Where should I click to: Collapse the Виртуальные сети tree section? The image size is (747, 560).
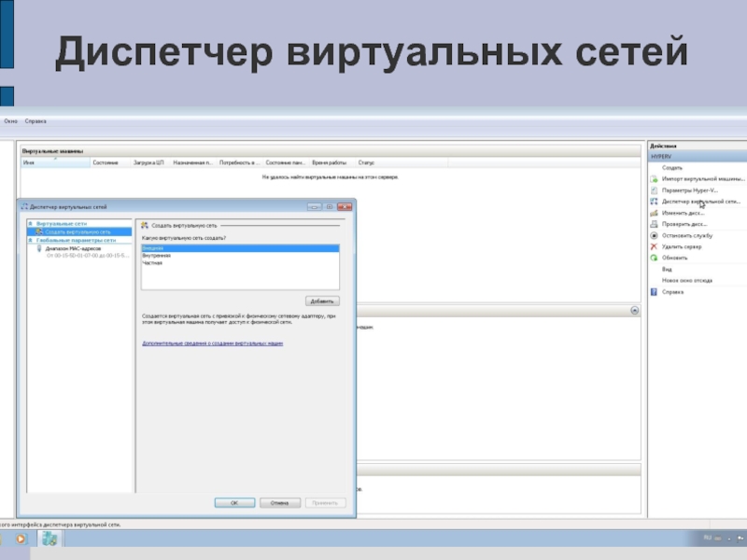(31, 223)
